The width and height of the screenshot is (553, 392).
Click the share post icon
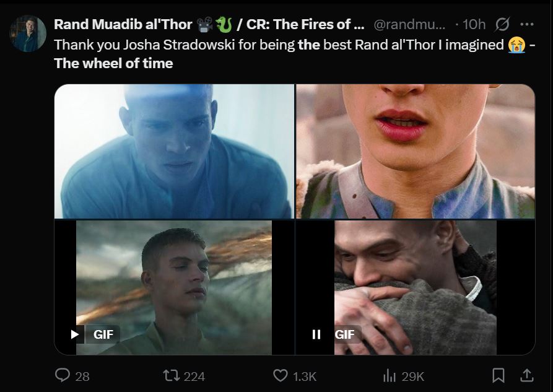pyautogui.click(x=527, y=375)
